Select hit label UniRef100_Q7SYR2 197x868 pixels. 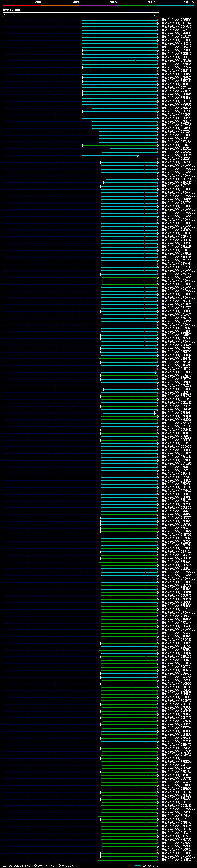(x=177, y=203)
